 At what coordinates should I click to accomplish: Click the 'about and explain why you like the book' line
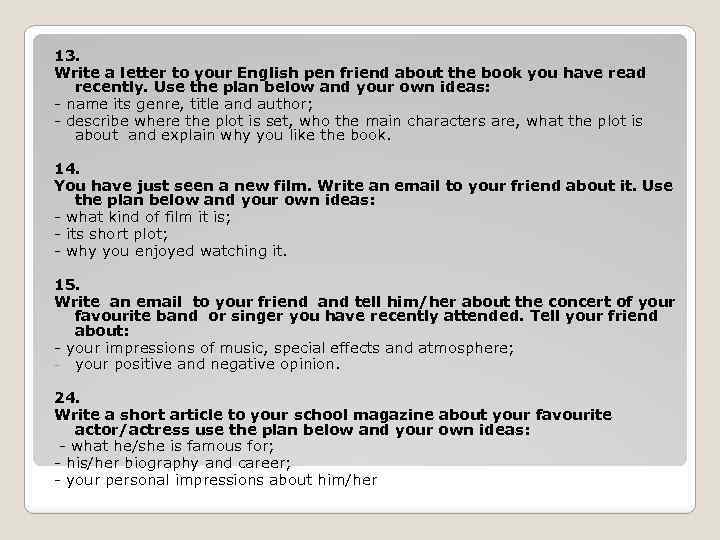tap(233, 136)
